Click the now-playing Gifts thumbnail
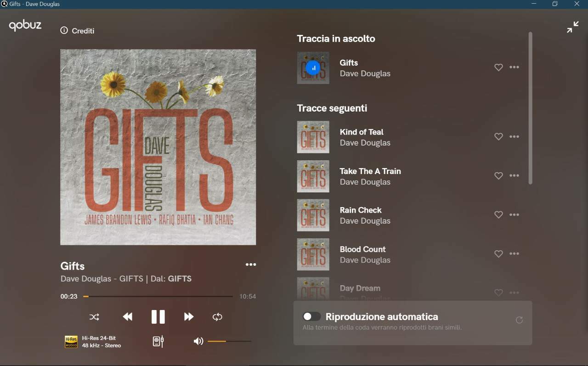This screenshot has height=366, width=588. 313,68
